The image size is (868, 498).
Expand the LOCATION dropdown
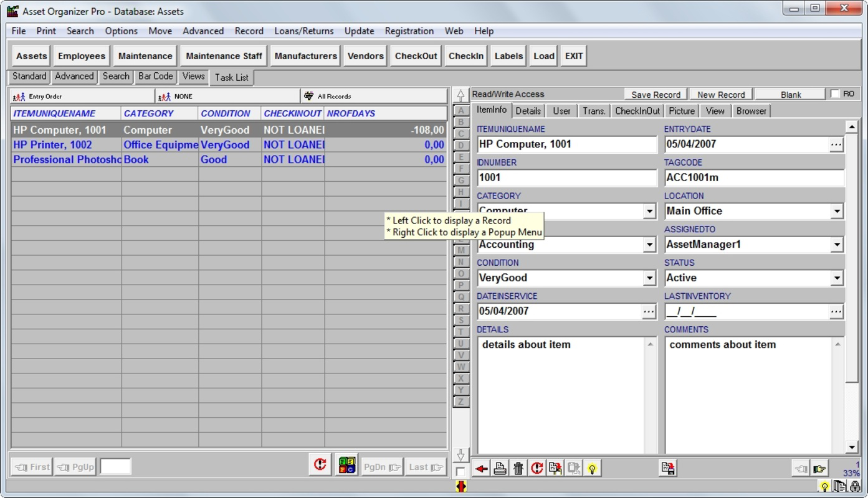[837, 212]
